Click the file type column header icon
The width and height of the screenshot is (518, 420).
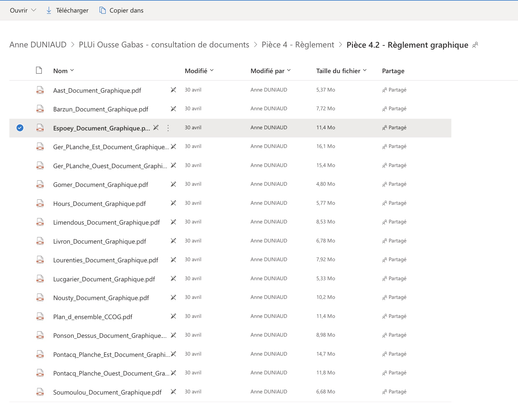tap(39, 70)
